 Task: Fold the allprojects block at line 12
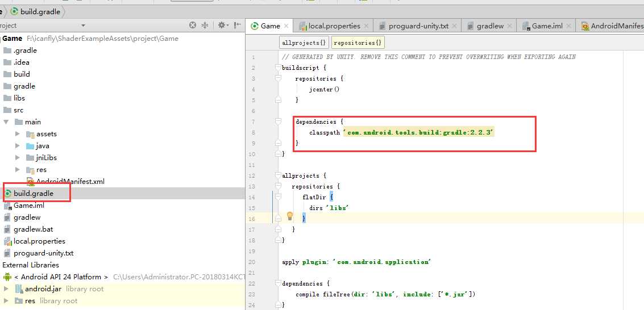278,176
